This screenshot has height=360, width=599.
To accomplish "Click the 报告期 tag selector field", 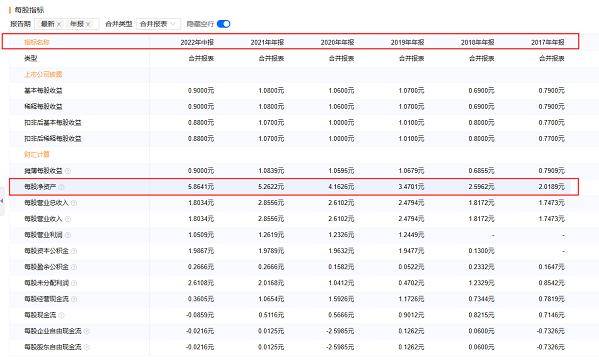I will (66, 24).
